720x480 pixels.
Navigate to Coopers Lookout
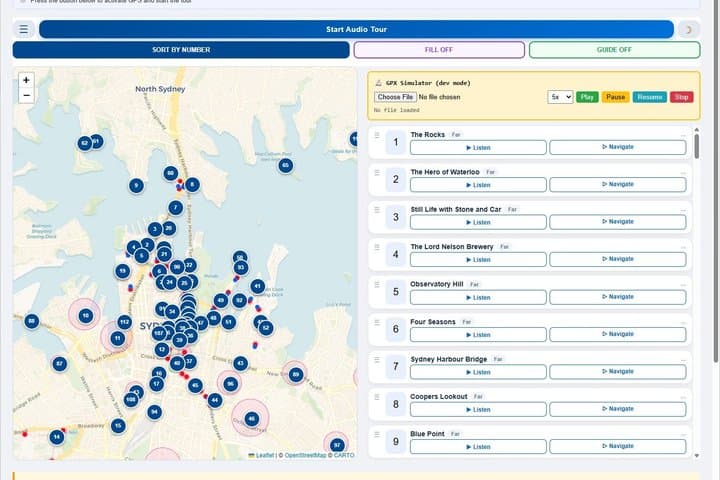(618, 409)
